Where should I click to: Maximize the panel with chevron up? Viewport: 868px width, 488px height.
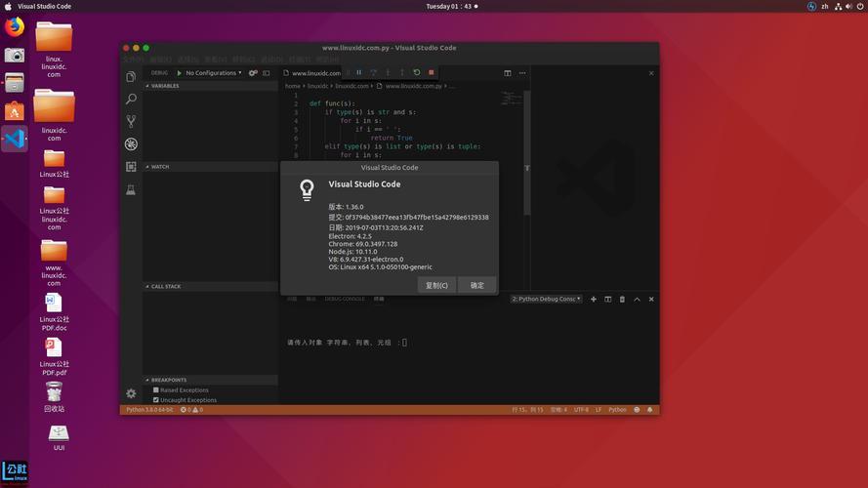[x=637, y=300]
